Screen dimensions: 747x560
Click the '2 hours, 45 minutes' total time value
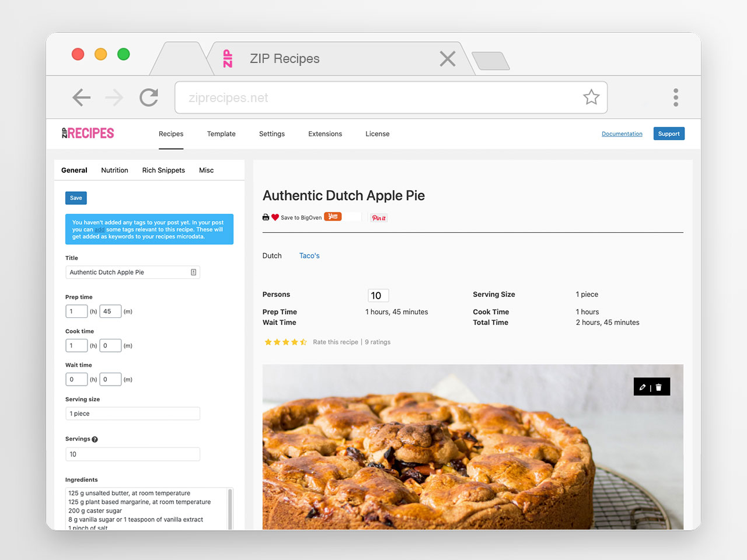(608, 323)
